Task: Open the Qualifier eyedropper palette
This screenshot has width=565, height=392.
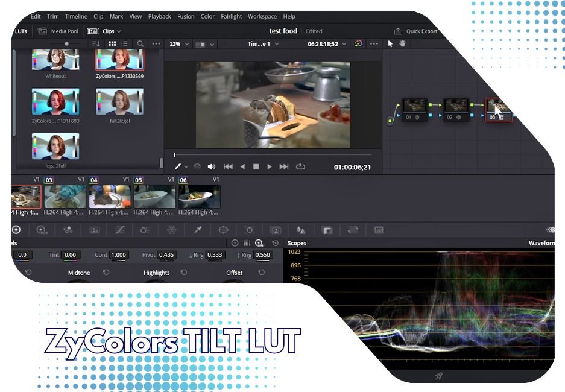Action: [198, 230]
